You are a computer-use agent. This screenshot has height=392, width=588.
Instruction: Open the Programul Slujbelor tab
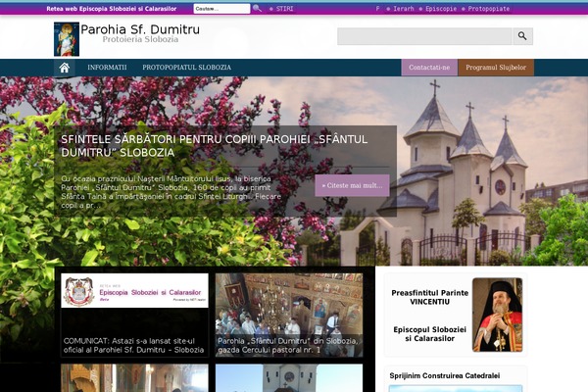pos(496,68)
